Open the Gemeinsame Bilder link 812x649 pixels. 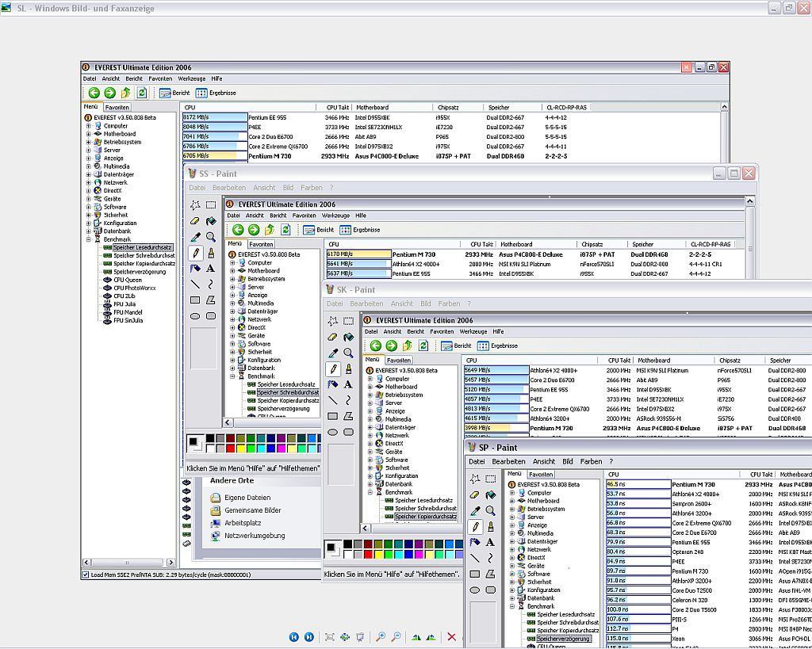coord(253,510)
